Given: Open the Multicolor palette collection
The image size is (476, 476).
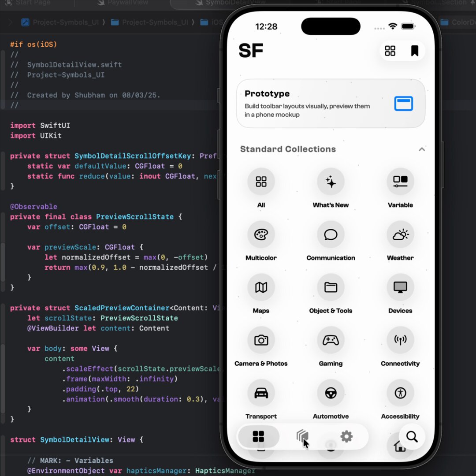Looking at the screenshot, I should click(x=261, y=234).
